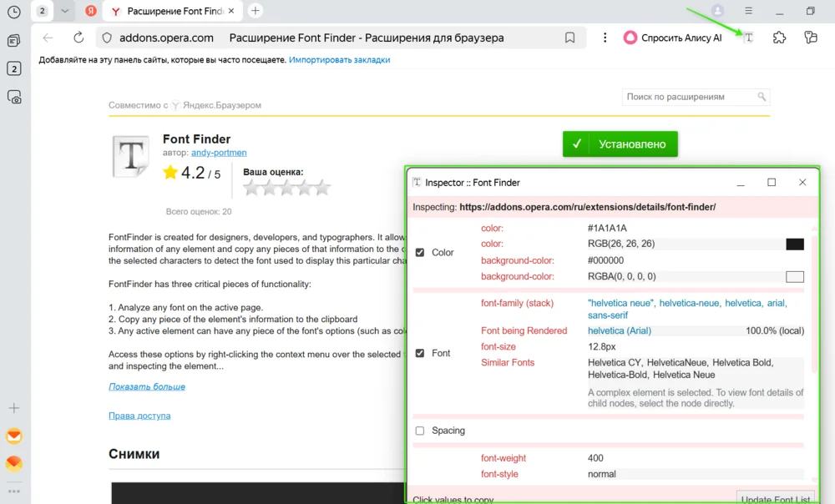
Task: Open the sidebar three-dots more menu
Action: click(14, 491)
